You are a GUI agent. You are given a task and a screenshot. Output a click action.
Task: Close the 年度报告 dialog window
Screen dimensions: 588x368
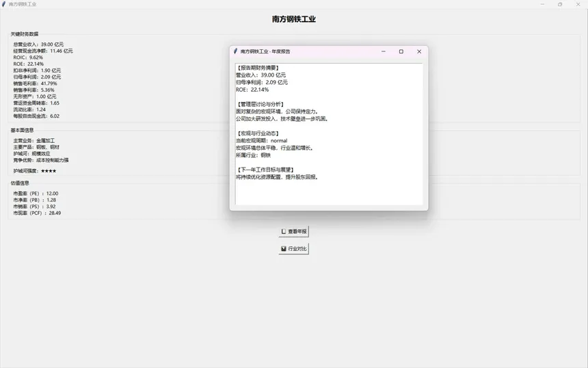click(x=419, y=51)
